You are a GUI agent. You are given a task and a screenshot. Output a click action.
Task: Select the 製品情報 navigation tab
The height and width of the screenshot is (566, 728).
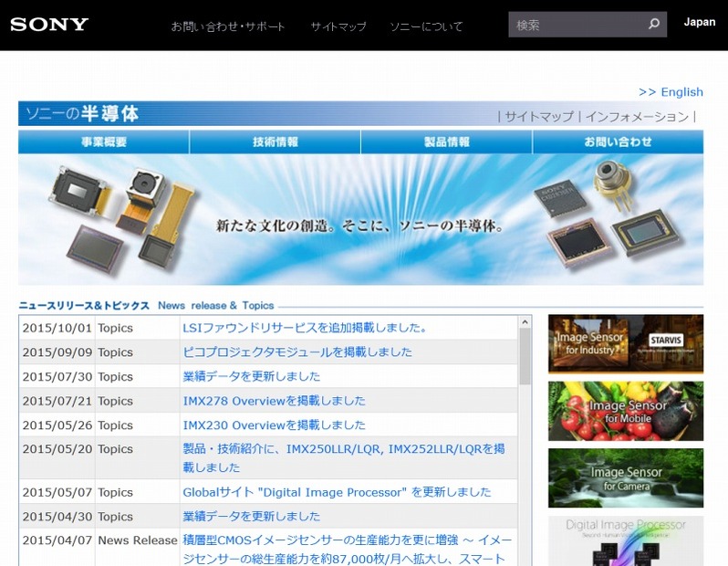click(x=447, y=141)
